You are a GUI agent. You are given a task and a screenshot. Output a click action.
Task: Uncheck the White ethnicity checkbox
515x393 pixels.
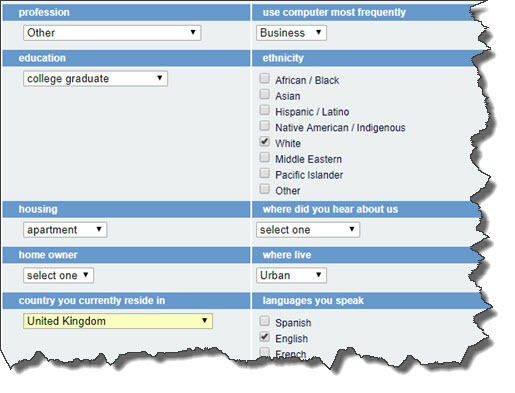(x=264, y=142)
